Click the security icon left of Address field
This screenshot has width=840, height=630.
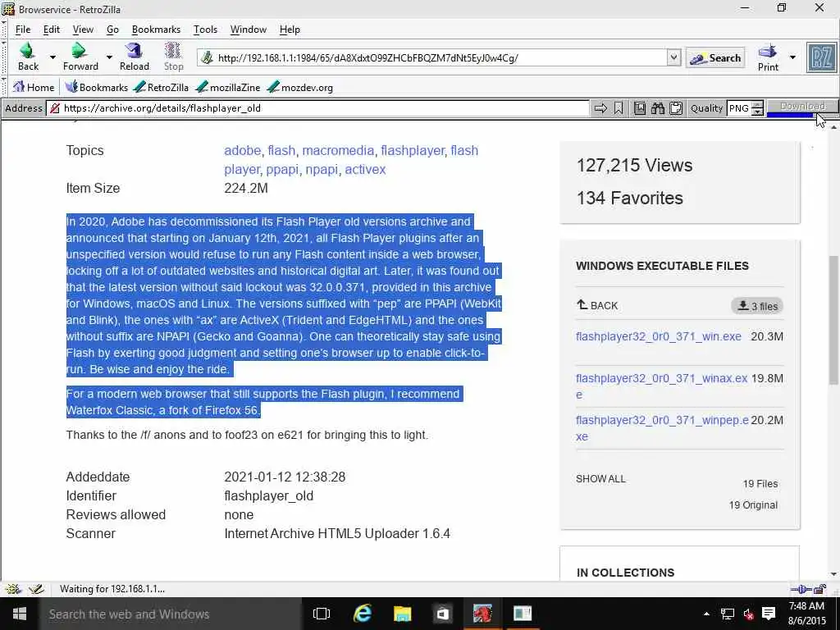pyautogui.click(x=54, y=108)
